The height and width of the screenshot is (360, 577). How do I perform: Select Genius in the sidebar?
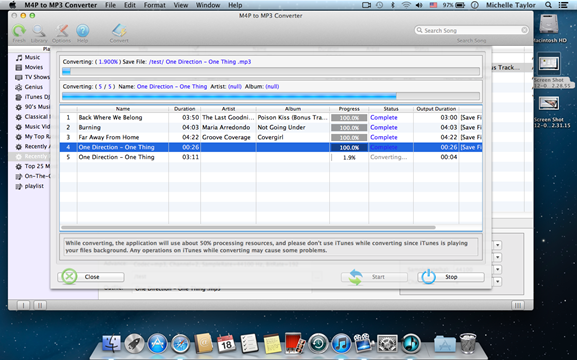33,87
